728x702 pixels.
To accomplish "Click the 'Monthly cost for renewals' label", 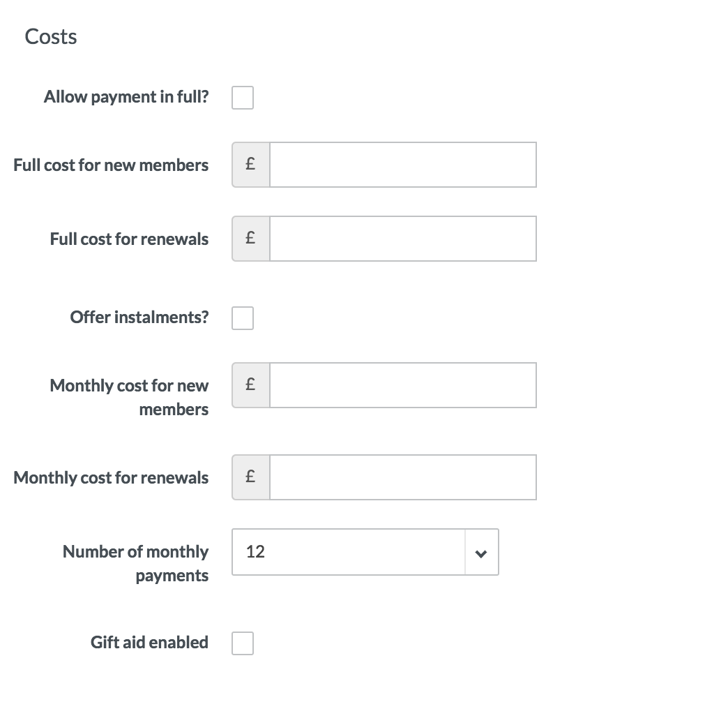I will click(111, 478).
